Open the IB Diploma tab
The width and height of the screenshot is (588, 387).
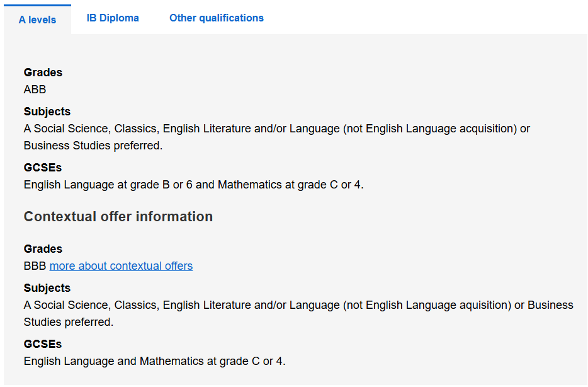(x=113, y=18)
